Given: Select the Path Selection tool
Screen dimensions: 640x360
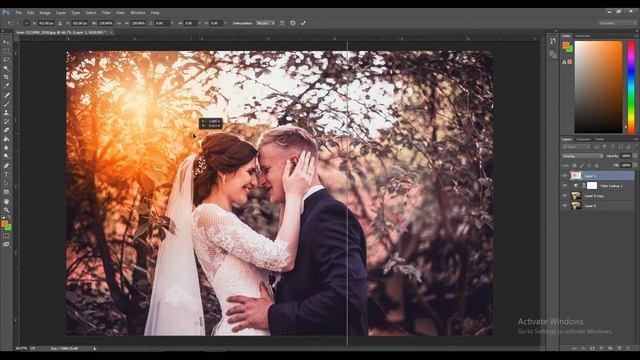Looking at the screenshot, I should tap(6, 183).
